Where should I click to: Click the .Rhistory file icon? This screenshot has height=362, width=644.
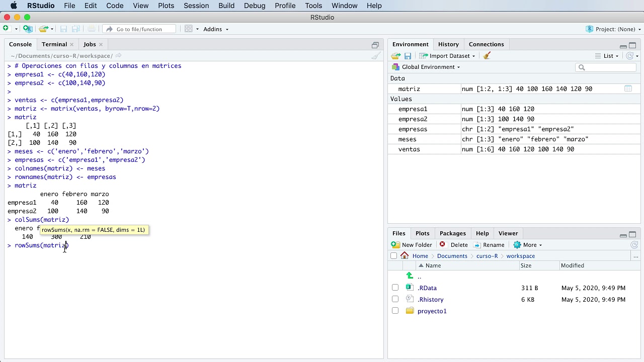pos(410,299)
